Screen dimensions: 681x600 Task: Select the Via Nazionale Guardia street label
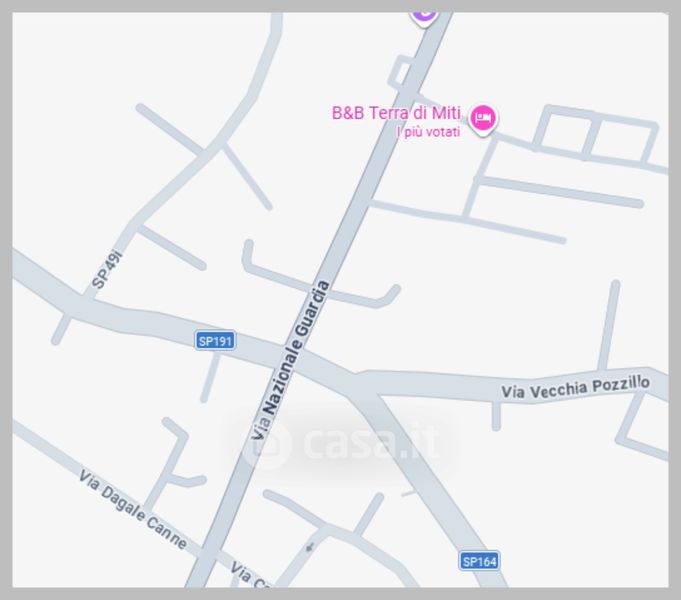coord(291,361)
